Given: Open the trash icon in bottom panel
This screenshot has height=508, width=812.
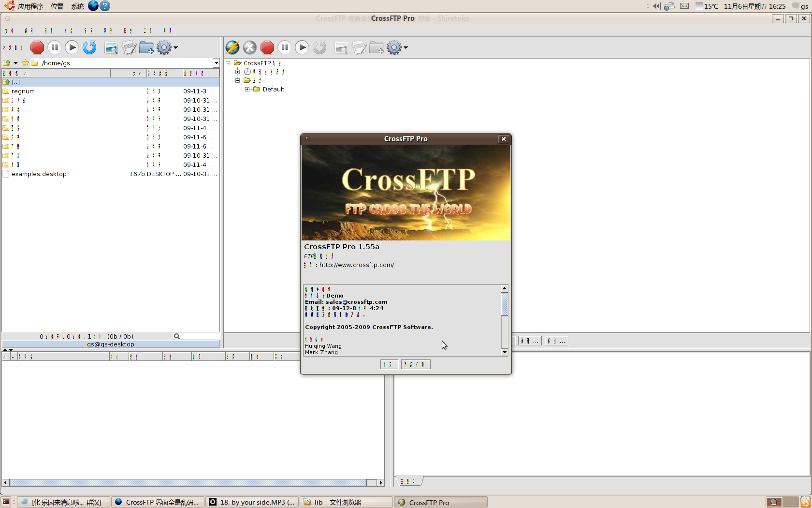Looking at the screenshot, I should [805, 502].
